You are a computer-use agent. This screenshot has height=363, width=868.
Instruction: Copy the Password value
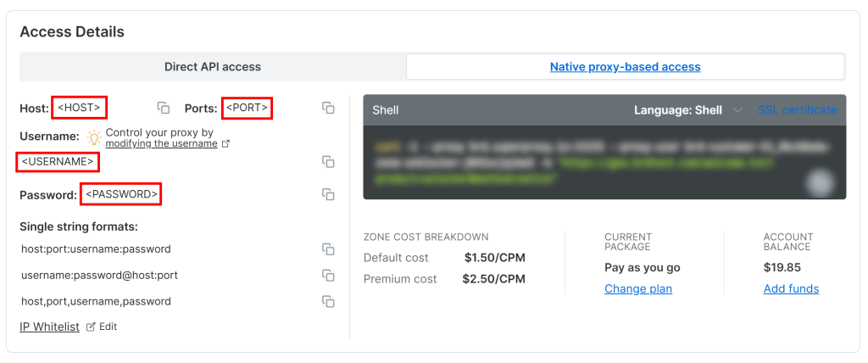[328, 195]
